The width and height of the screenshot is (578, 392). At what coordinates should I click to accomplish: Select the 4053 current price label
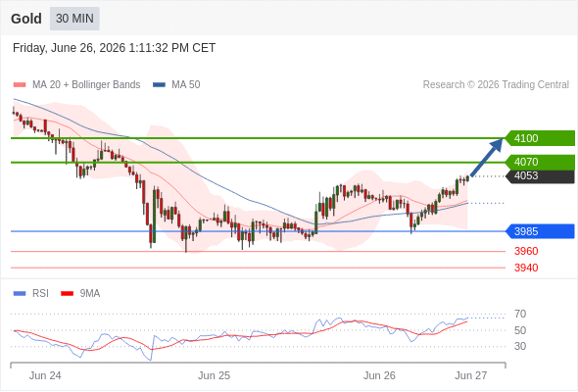coord(540,175)
